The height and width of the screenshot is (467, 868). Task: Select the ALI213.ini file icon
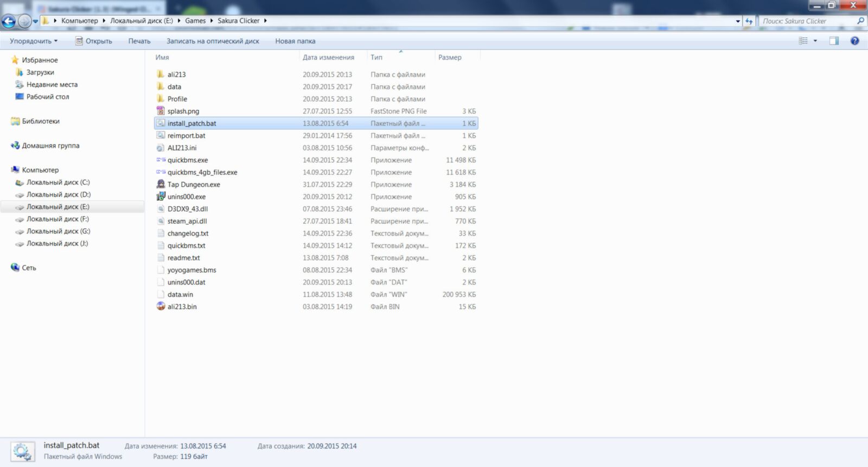coord(161,148)
